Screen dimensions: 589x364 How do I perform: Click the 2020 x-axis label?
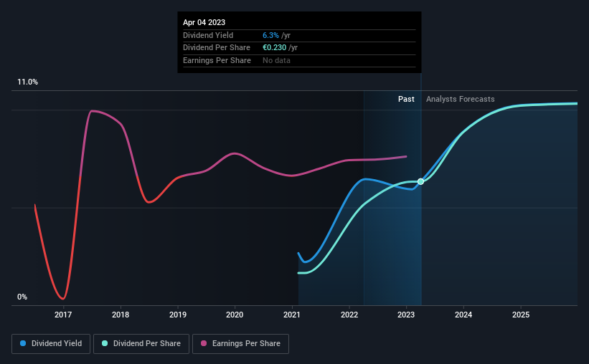pos(235,315)
